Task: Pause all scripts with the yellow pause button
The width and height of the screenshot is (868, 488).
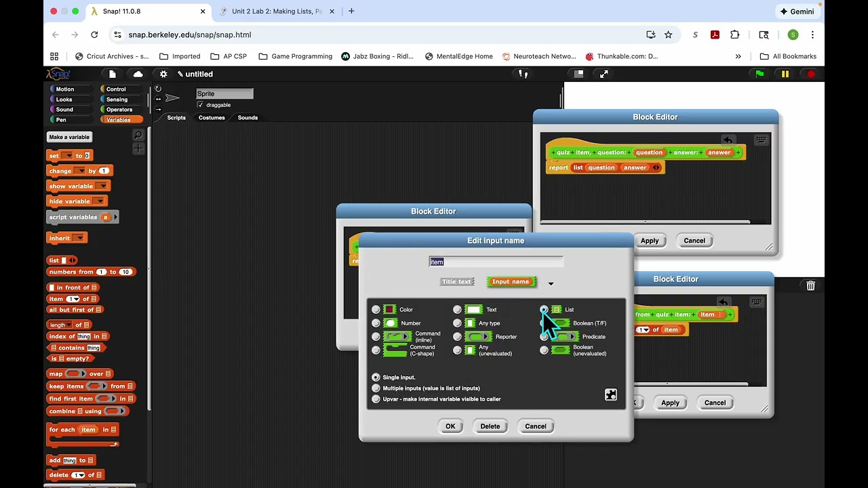Action: (x=785, y=74)
